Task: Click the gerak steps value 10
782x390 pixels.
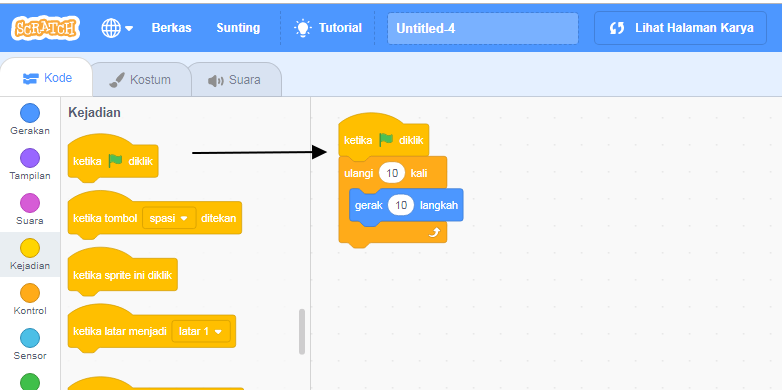Action: 401,205
